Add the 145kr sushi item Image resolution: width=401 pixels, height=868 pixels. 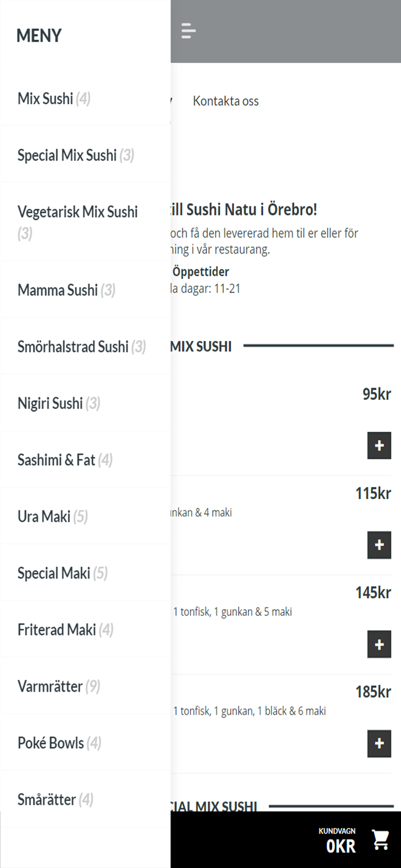click(x=379, y=644)
